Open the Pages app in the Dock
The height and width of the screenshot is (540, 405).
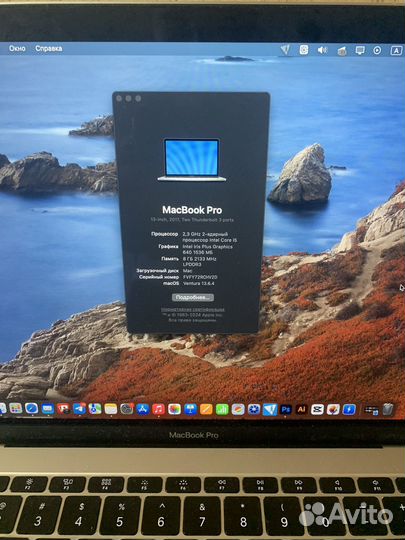(206, 409)
